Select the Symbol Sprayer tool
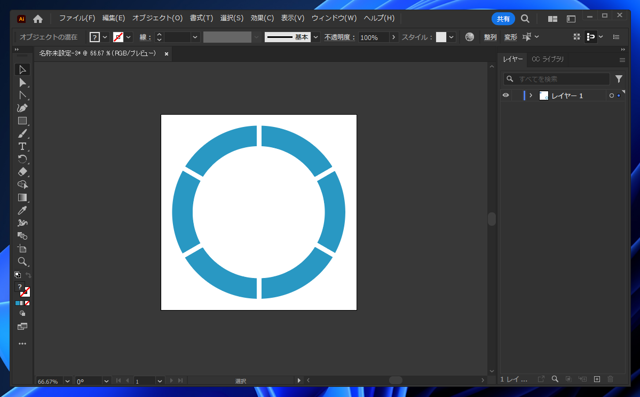This screenshot has width=640, height=397. (x=22, y=223)
